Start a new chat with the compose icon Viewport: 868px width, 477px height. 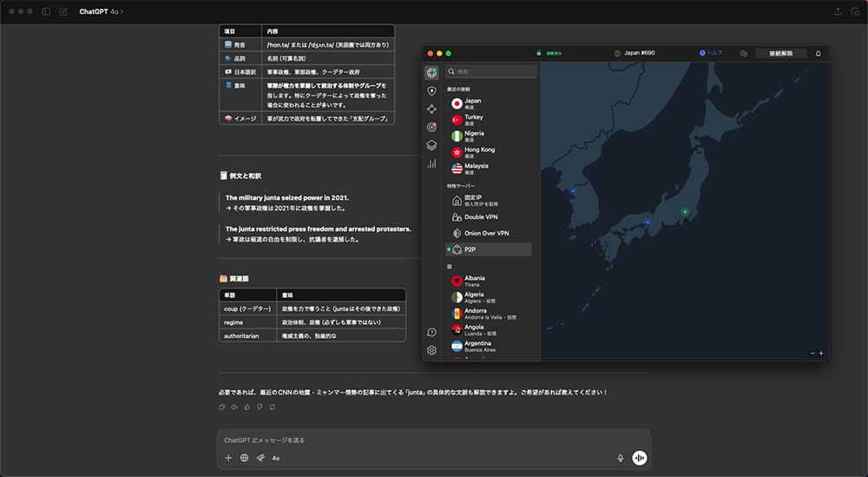point(63,11)
